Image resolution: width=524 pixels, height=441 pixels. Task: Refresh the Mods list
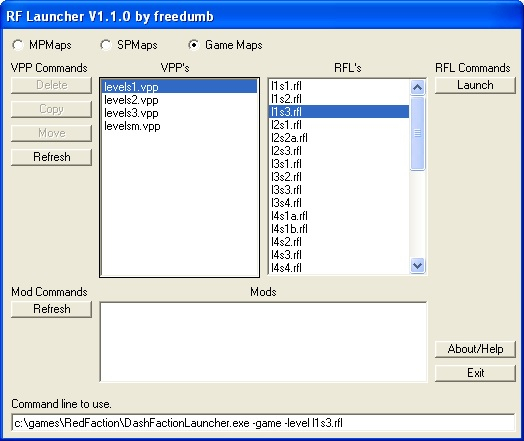point(51,309)
